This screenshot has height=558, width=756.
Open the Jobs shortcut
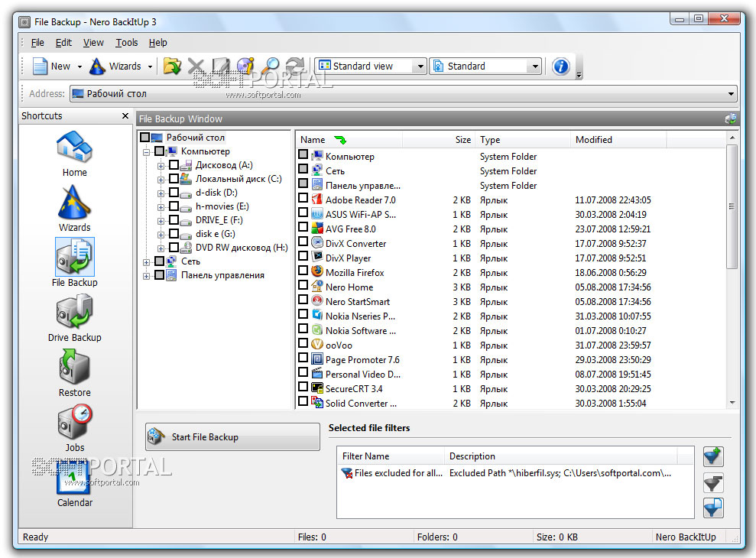coord(75,428)
